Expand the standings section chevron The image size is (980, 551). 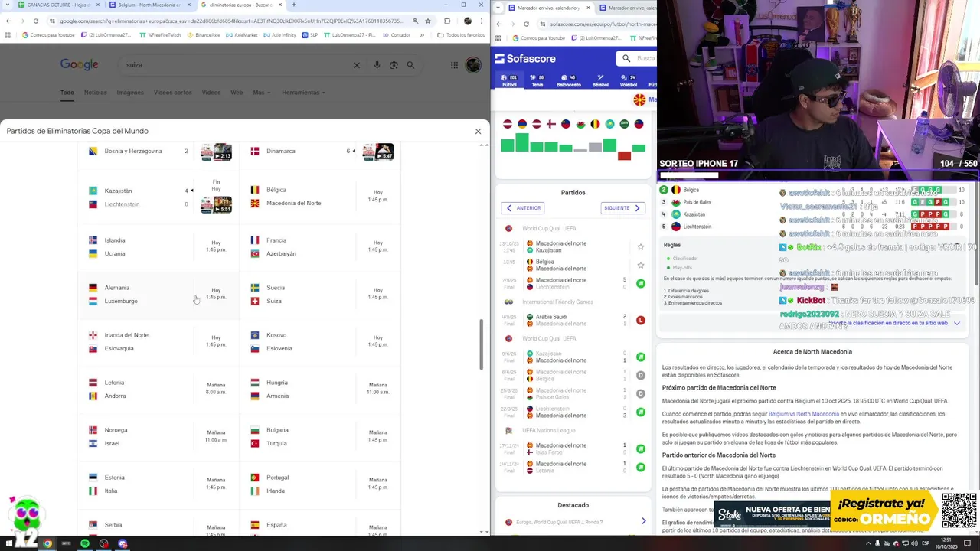click(956, 324)
